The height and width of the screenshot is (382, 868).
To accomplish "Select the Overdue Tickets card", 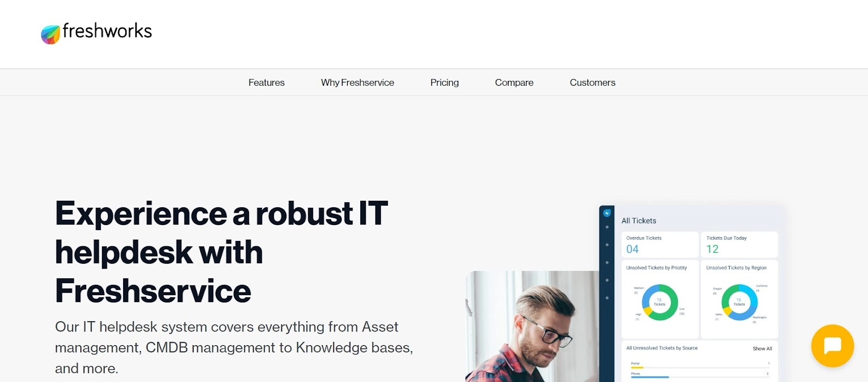I will (x=659, y=245).
